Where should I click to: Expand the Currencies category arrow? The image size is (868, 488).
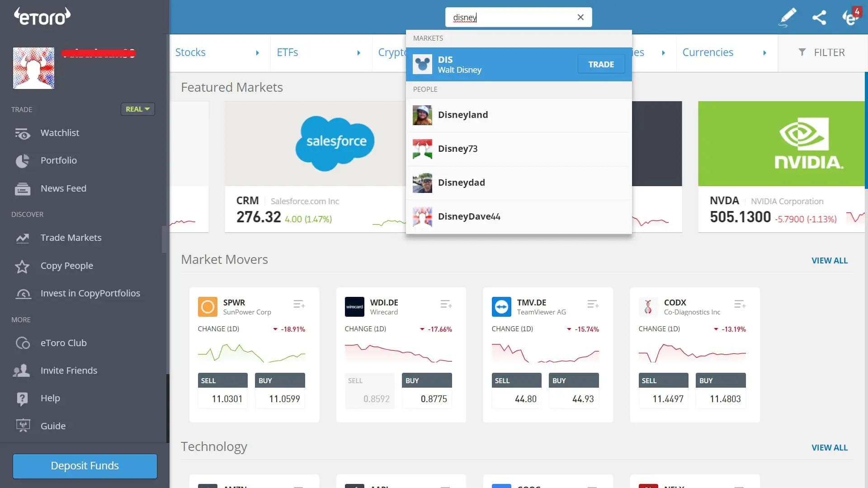coord(764,53)
